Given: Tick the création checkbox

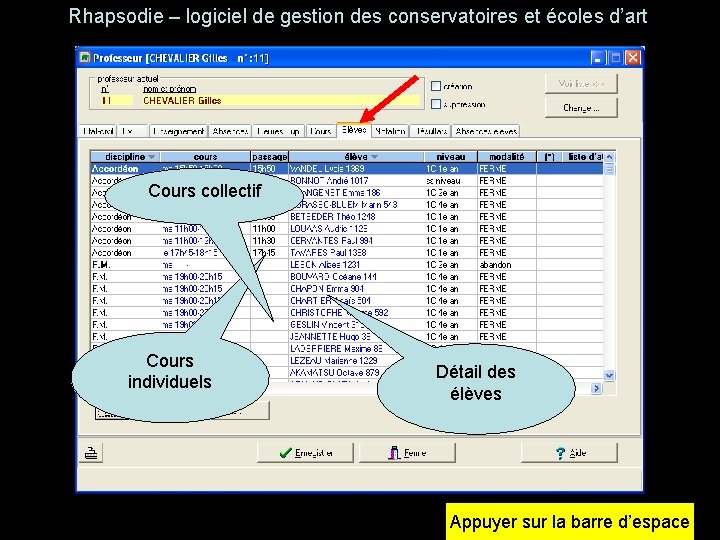Looking at the screenshot, I should point(436,86).
